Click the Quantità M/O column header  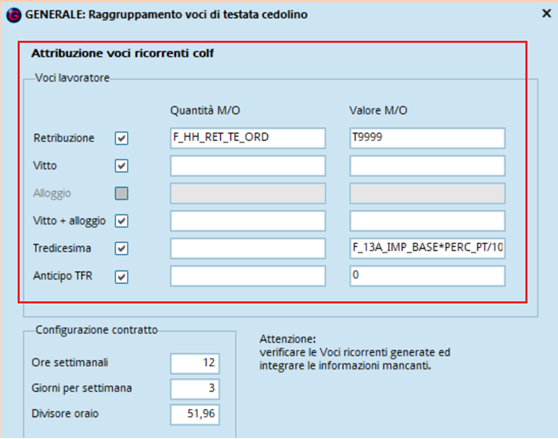pyautogui.click(x=205, y=111)
